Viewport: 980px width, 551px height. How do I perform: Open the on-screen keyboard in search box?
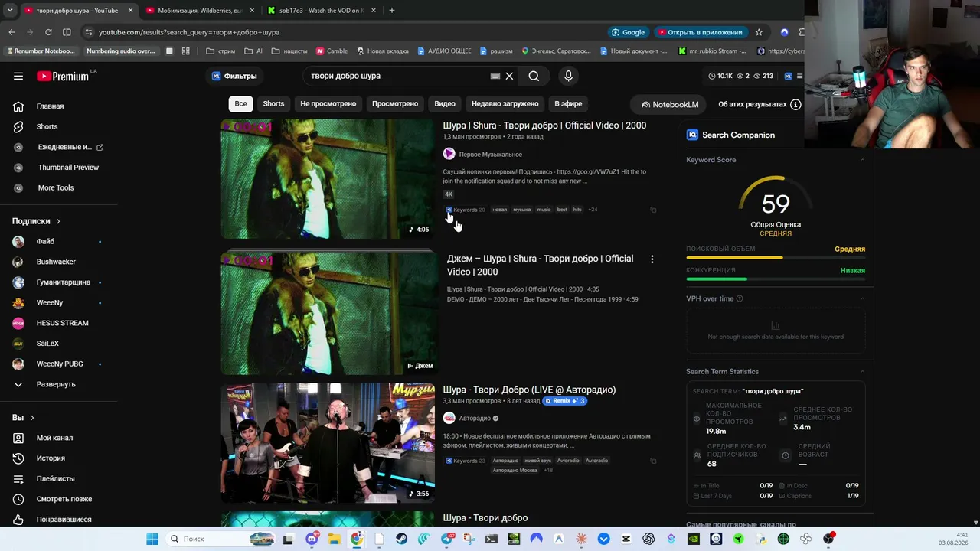(495, 76)
